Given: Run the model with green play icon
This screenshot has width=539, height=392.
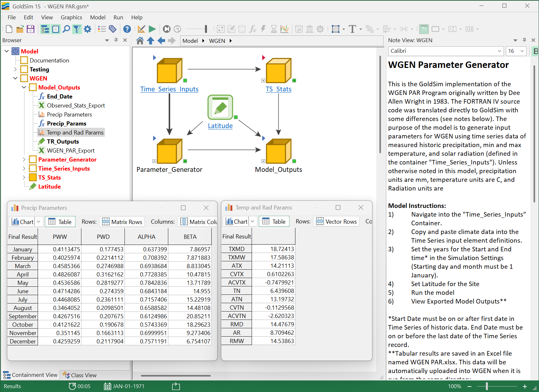Looking at the screenshot, I should coord(152,29).
